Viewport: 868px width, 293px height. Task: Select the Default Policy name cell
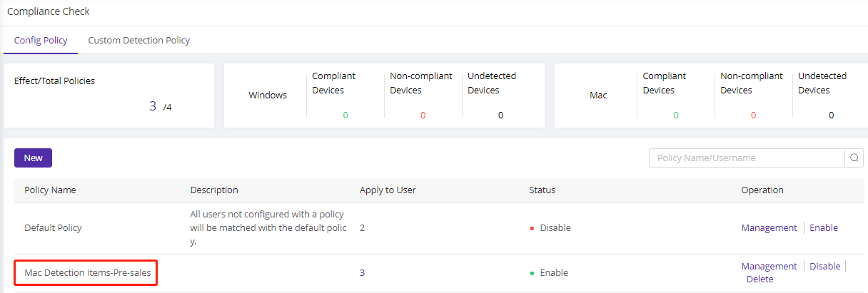[53, 228]
